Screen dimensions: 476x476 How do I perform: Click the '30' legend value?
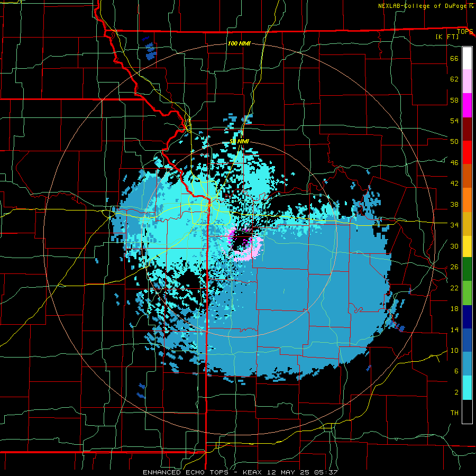click(x=454, y=246)
